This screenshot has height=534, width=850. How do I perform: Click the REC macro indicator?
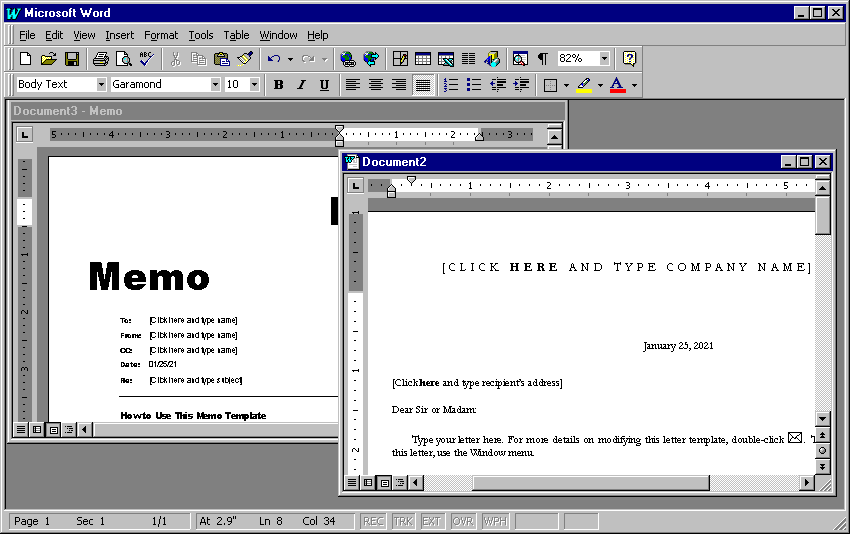373,522
